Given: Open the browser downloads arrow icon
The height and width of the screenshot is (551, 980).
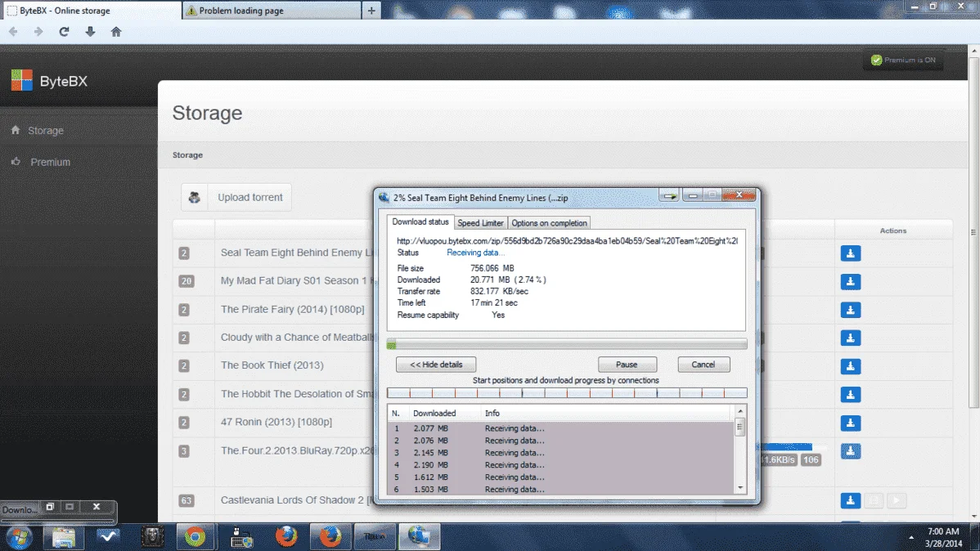Looking at the screenshot, I should [90, 32].
